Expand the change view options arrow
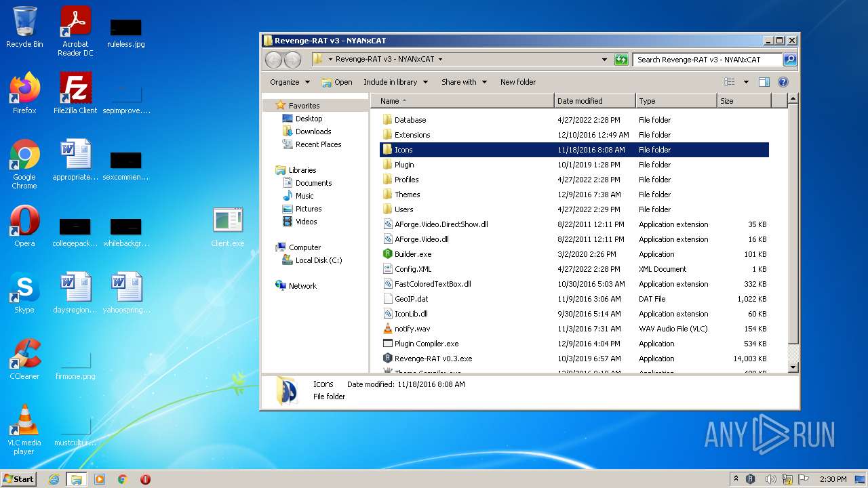868x488 pixels. tap(746, 82)
